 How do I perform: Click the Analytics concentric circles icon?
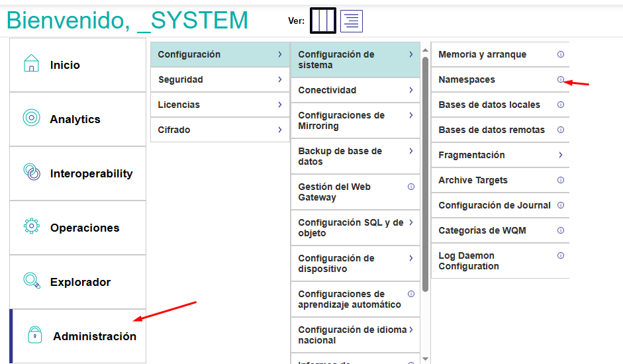[31, 118]
